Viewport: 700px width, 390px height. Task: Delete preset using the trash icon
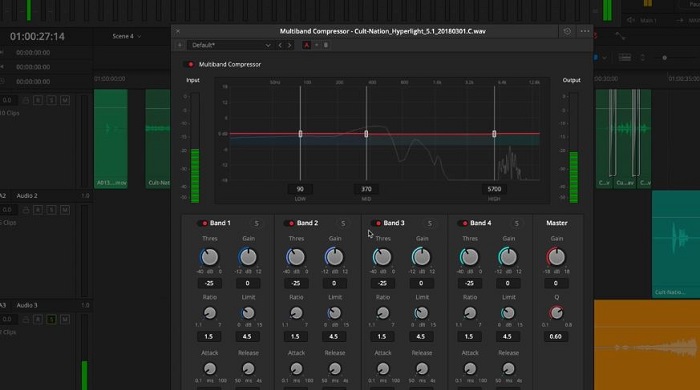click(326, 45)
